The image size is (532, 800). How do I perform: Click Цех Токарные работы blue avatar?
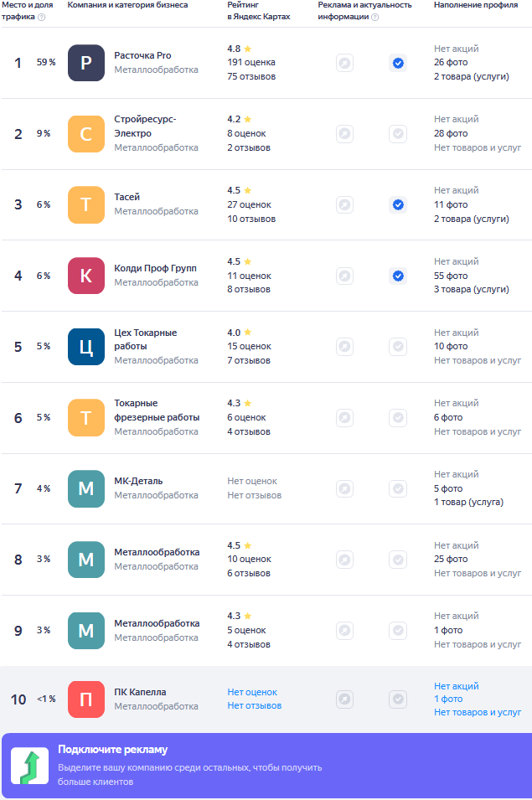tap(86, 347)
